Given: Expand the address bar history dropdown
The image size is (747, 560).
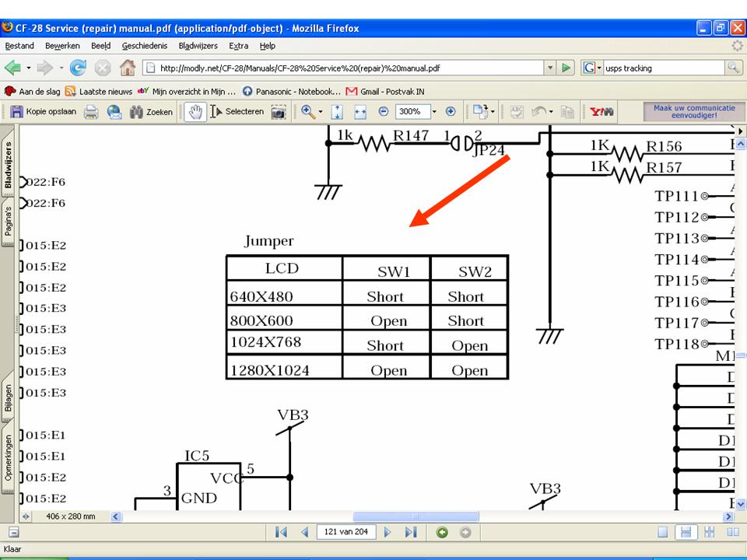Looking at the screenshot, I should (550, 68).
